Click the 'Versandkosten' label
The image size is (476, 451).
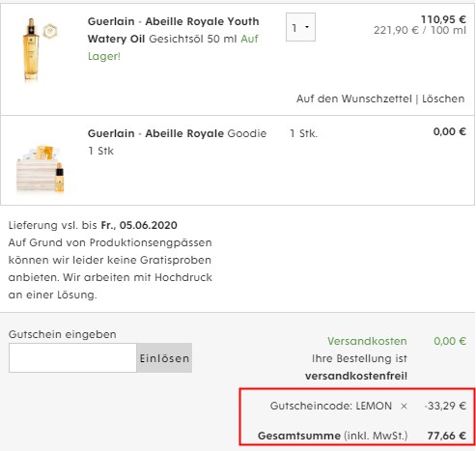coord(367,341)
